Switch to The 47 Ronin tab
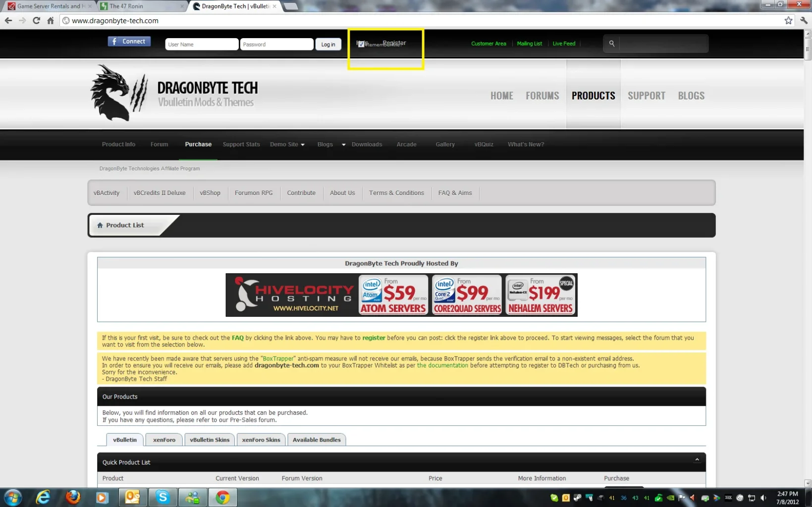The image size is (812, 507). pyautogui.click(x=141, y=6)
